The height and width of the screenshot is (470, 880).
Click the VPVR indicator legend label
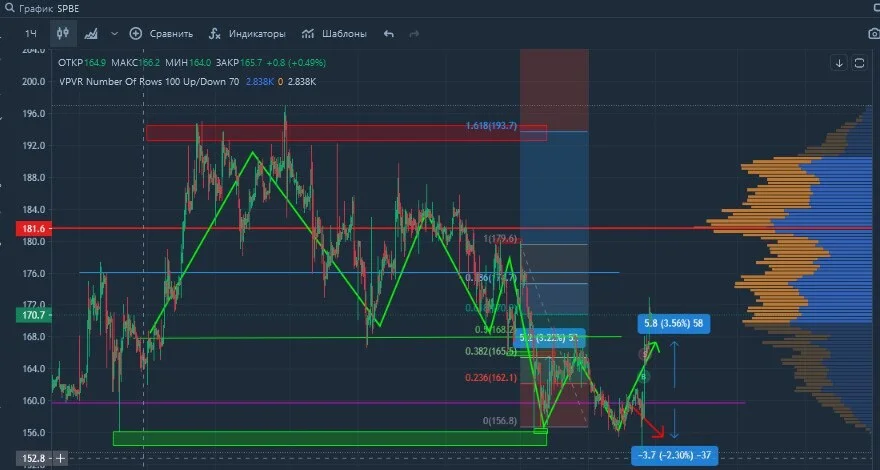click(149, 81)
